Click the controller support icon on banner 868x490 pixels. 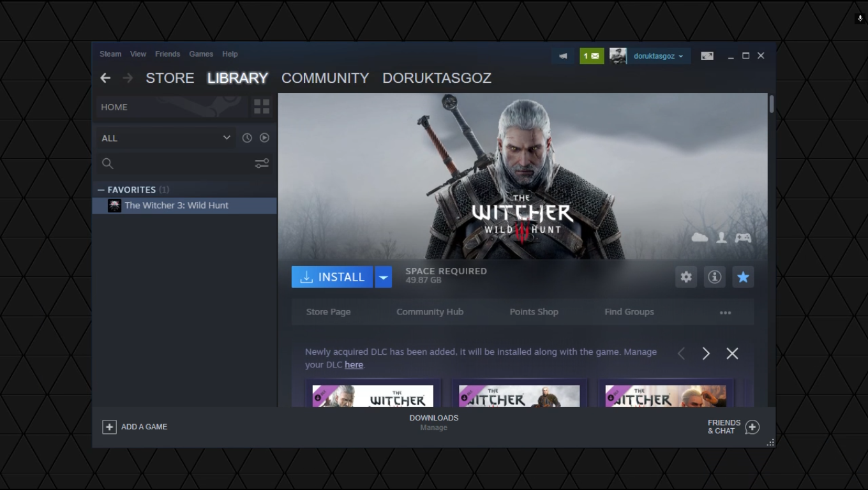(x=743, y=237)
